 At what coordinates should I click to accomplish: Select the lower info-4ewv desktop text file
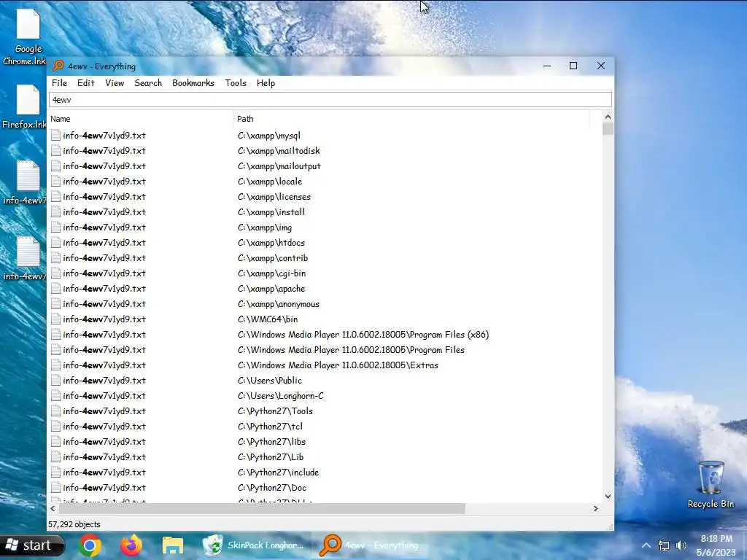pos(26,259)
